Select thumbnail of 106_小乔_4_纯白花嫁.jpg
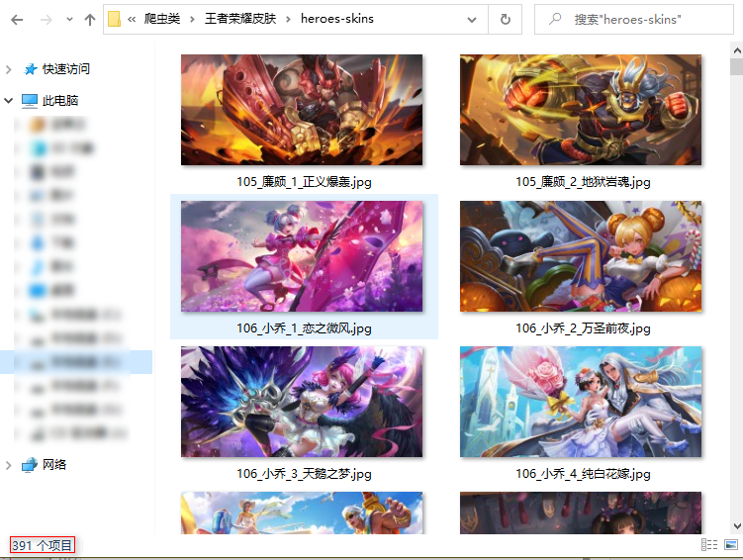Screen dimensions: 743x560 click(x=581, y=402)
